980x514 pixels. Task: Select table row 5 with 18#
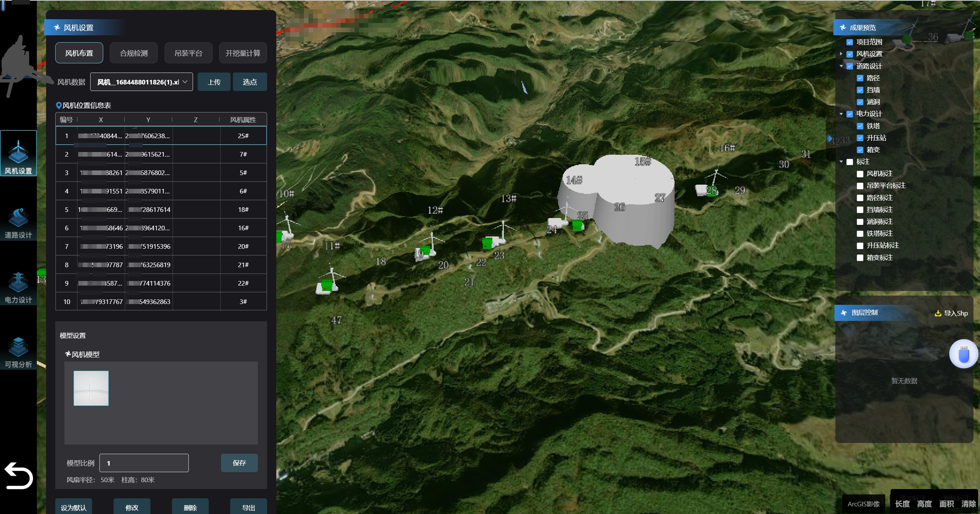tap(161, 209)
